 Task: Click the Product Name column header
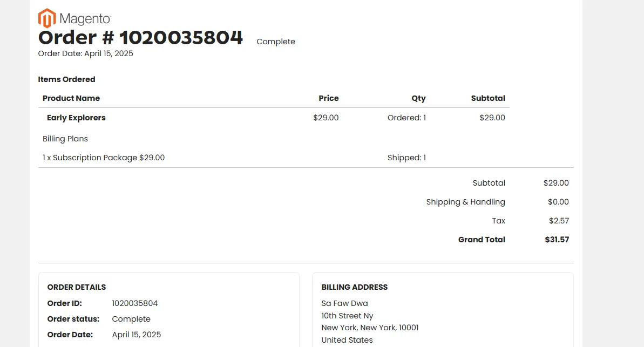pos(71,98)
